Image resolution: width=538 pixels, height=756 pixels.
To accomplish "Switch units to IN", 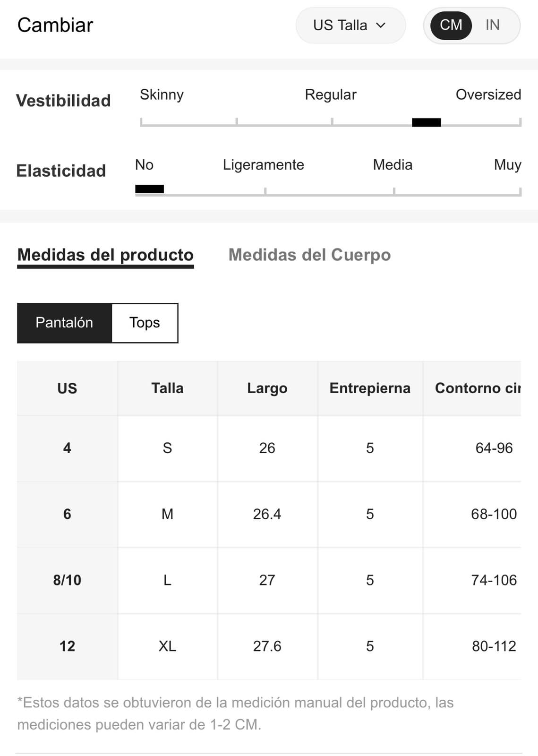I will coord(492,25).
